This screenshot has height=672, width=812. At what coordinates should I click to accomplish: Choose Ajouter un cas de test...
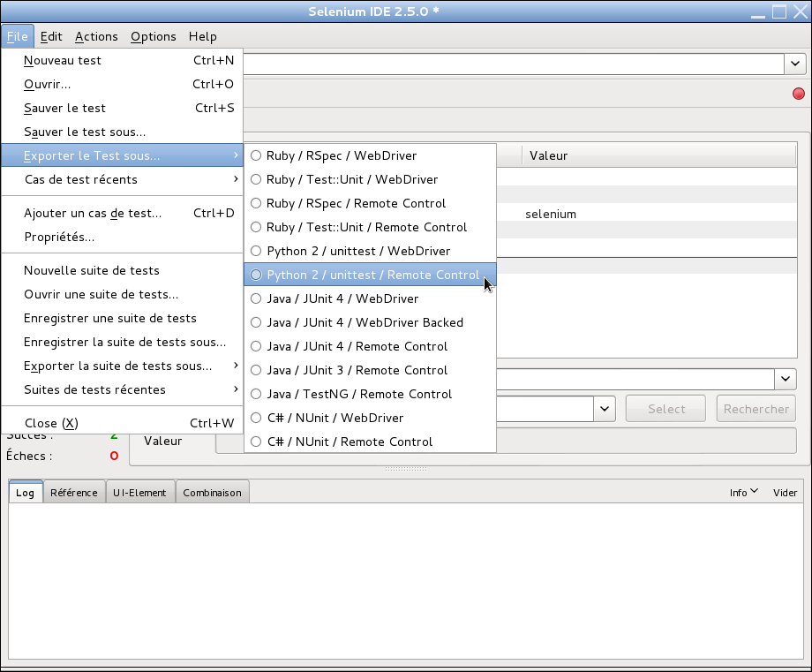click(x=122, y=213)
